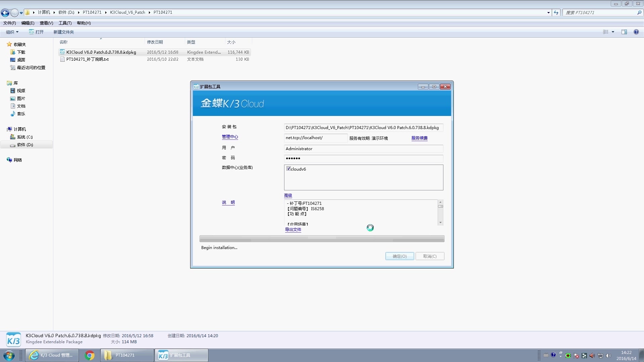Click the 服务续费 link
The image size is (644, 362).
[419, 138]
